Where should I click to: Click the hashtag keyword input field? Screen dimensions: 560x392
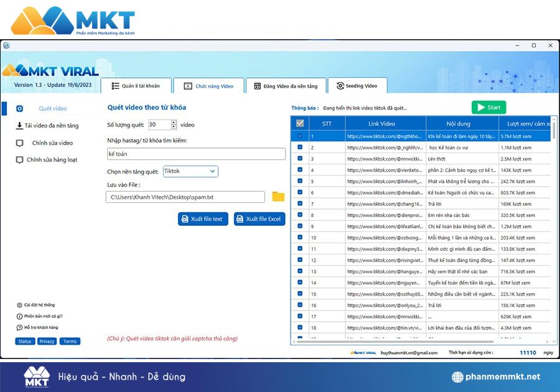pyautogui.click(x=195, y=154)
